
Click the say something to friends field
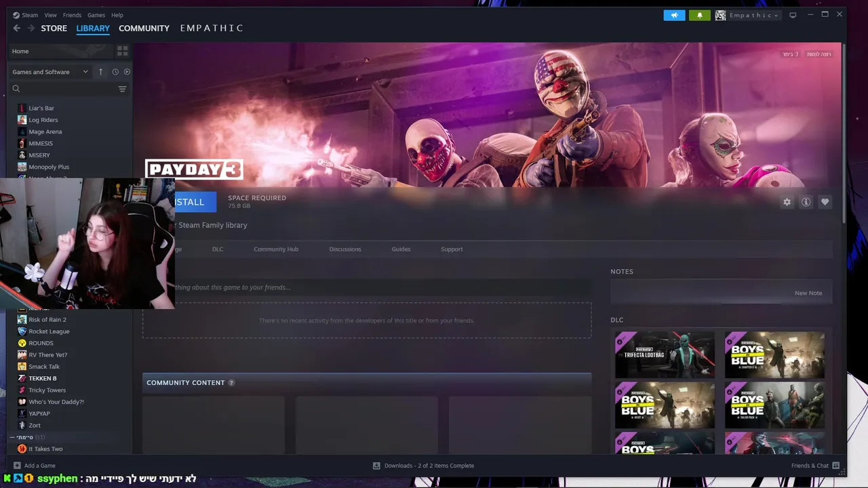click(x=382, y=287)
